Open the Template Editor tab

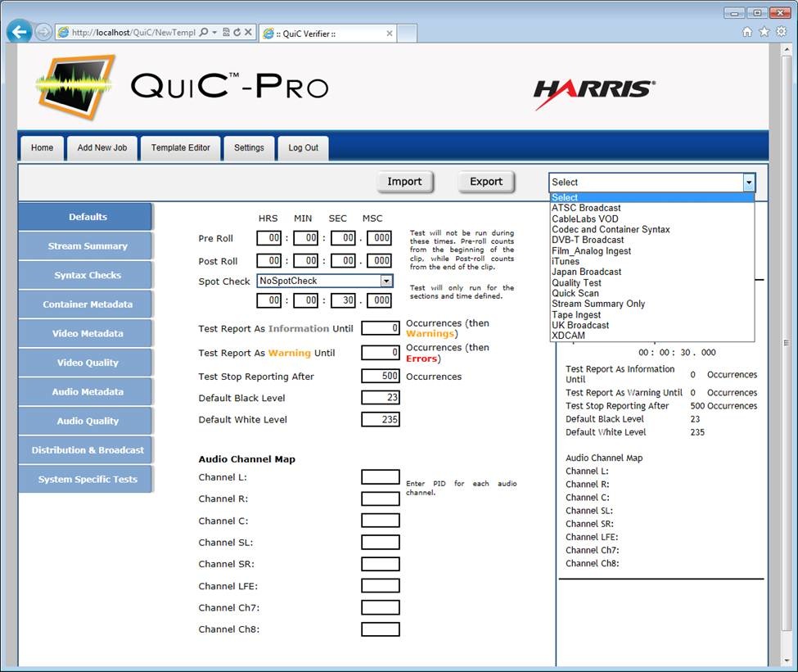point(180,148)
